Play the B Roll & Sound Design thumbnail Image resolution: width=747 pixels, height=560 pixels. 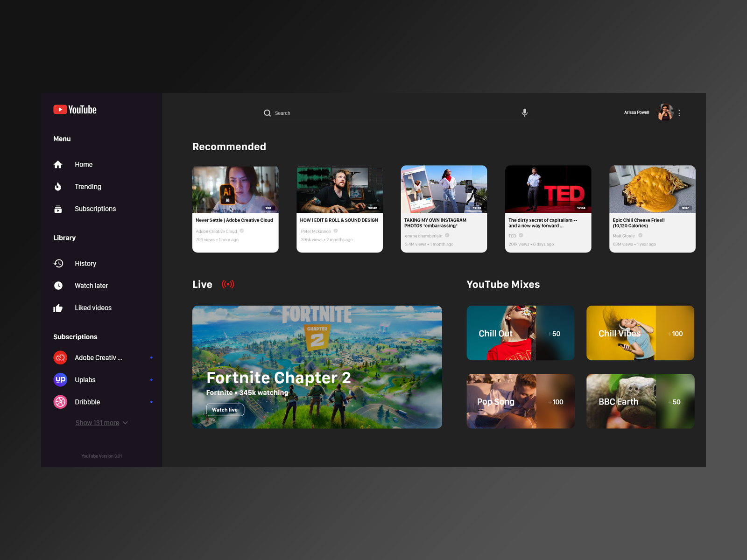coord(340,189)
